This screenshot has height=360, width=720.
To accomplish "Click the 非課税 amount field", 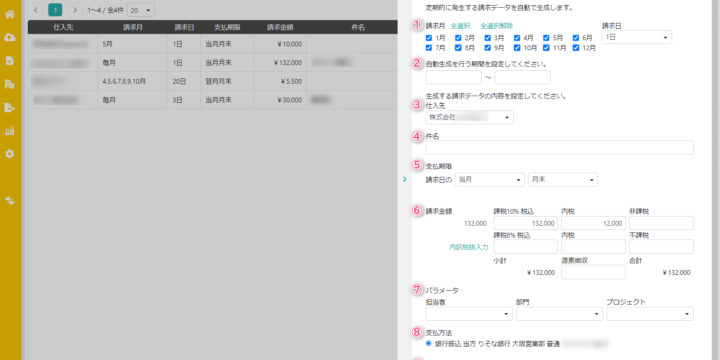I will click(x=661, y=223).
